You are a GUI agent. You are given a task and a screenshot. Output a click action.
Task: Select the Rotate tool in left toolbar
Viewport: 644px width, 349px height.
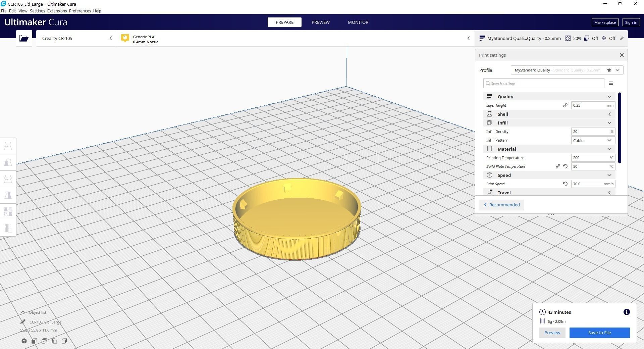click(8, 179)
